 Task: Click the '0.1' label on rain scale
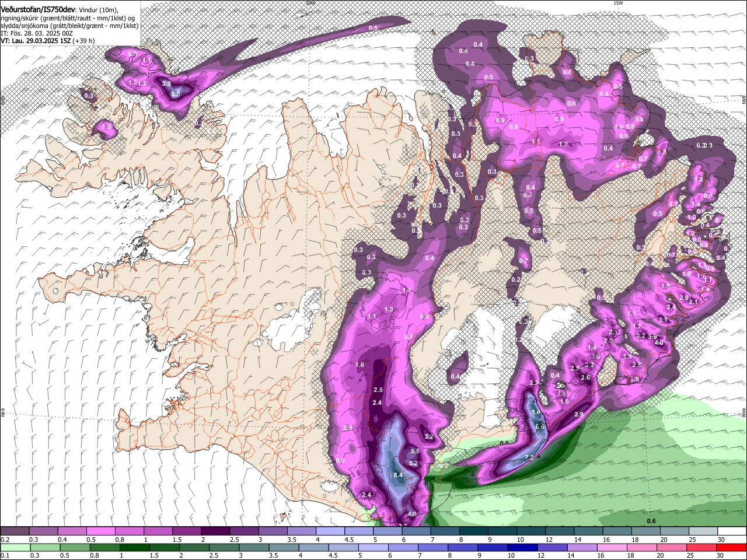click(x=5, y=556)
